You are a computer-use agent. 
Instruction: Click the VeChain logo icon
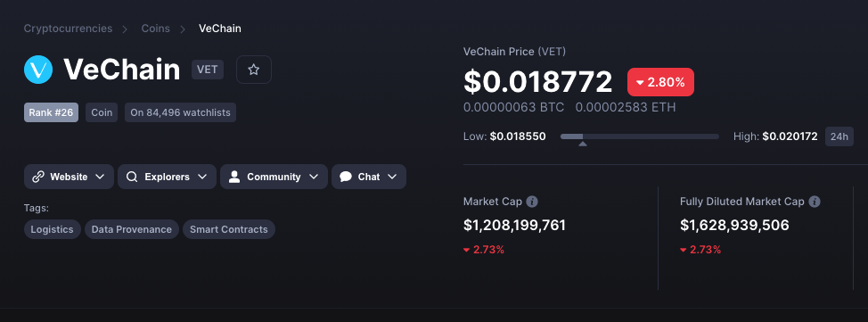pos(38,70)
